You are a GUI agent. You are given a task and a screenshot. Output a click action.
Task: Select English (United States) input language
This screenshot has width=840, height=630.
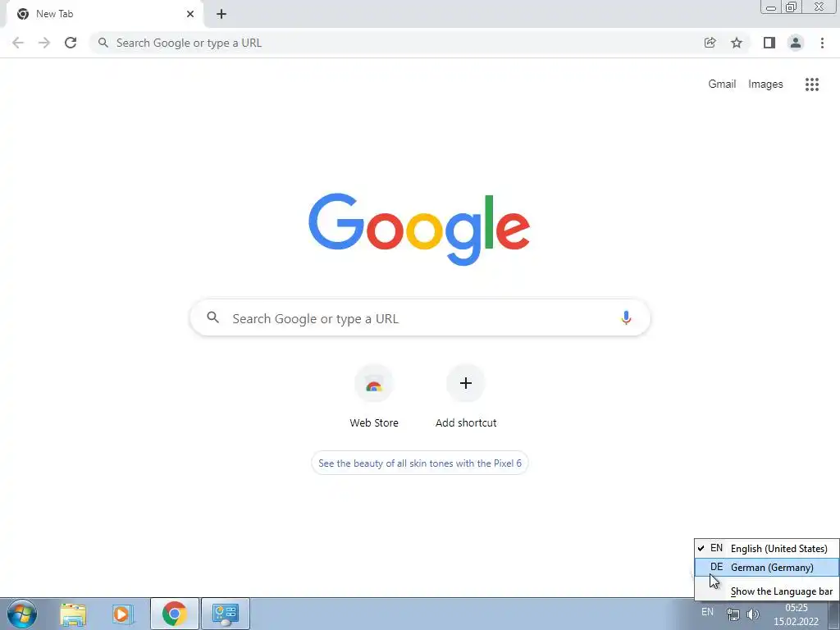point(767,548)
